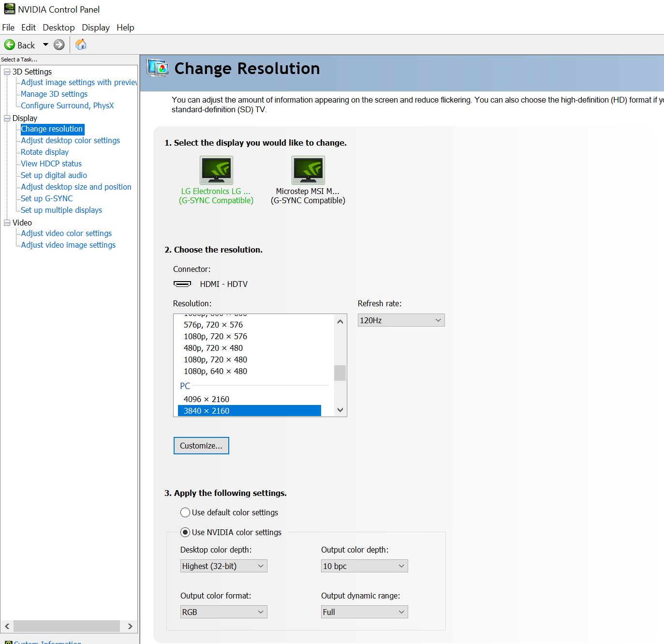This screenshot has width=664, height=644.
Task: Open the Edit menu
Action: pos(29,28)
